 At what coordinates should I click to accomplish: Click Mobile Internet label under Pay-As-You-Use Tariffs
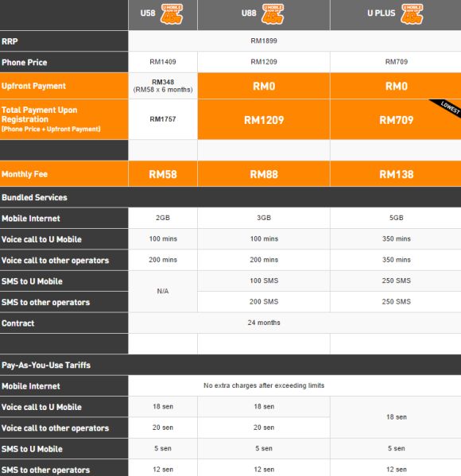click(x=31, y=386)
